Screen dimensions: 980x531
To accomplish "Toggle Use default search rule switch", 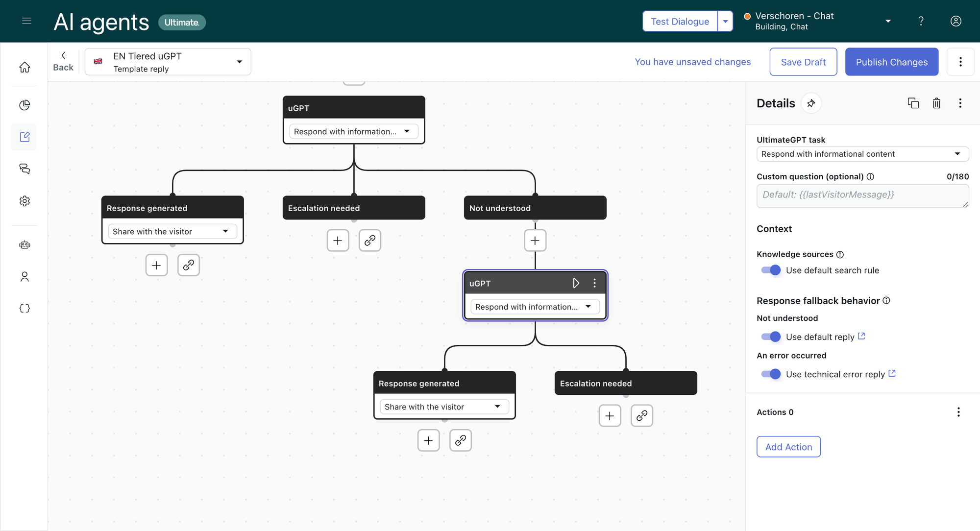I will click(771, 270).
